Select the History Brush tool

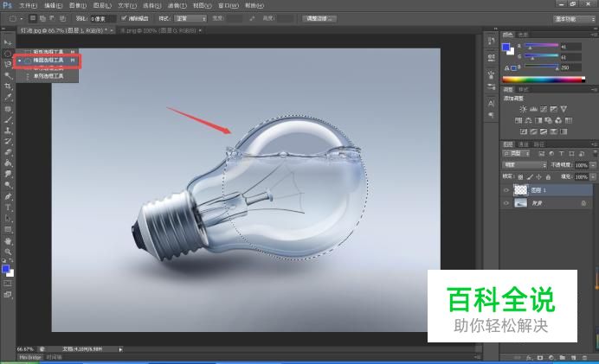click(x=8, y=142)
